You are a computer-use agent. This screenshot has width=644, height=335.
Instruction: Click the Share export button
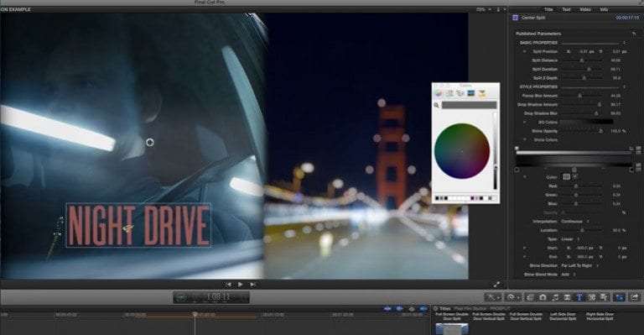click(634, 297)
